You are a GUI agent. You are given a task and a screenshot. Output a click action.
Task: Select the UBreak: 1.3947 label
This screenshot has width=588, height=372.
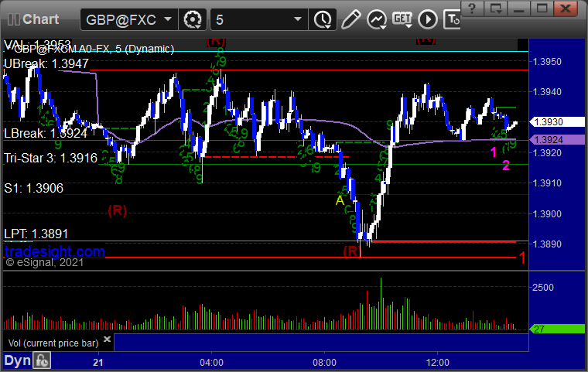(x=46, y=63)
